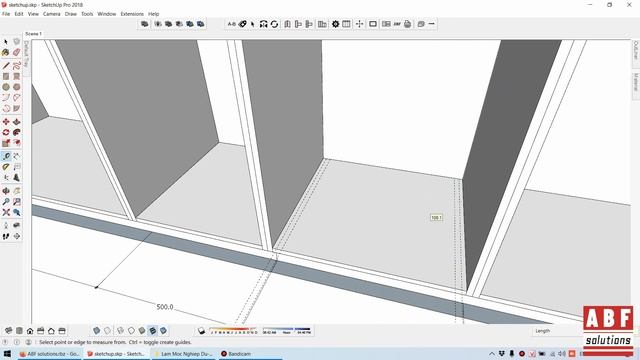Activate the Orbit tool
The height and width of the screenshot is (360, 640).
[6, 191]
